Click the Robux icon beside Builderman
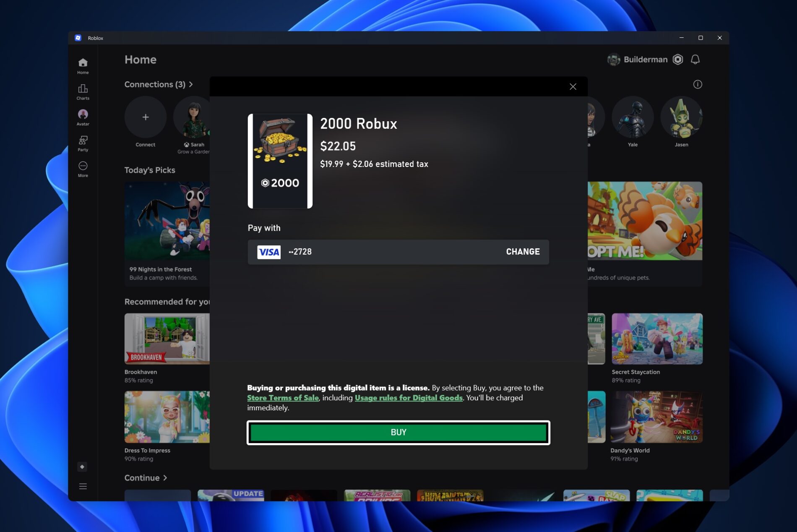The height and width of the screenshot is (532, 797). tap(677, 60)
